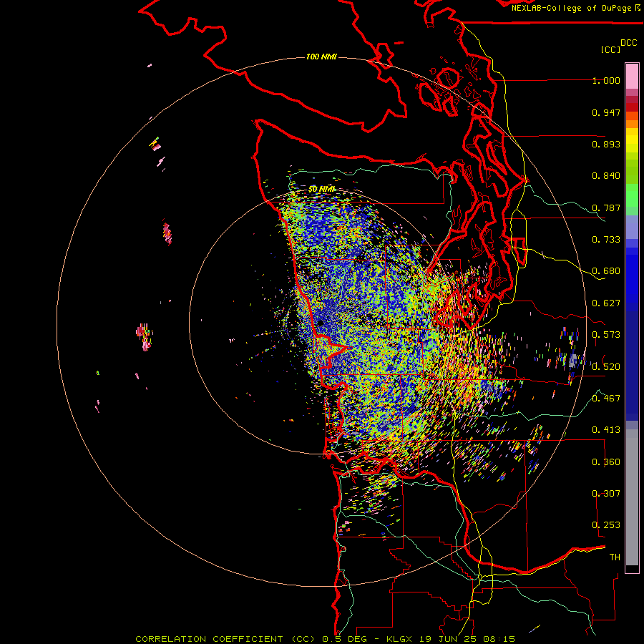Select the 0.253 legend value
644x644 pixels.
pos(606,525)
